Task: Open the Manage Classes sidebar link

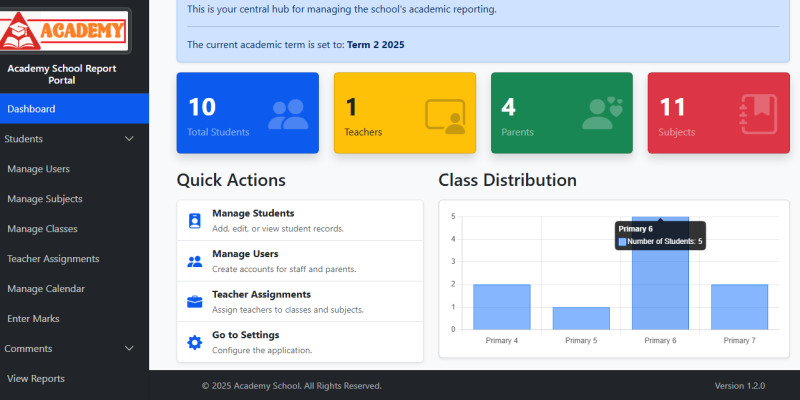Action: (x=42, y=229)
